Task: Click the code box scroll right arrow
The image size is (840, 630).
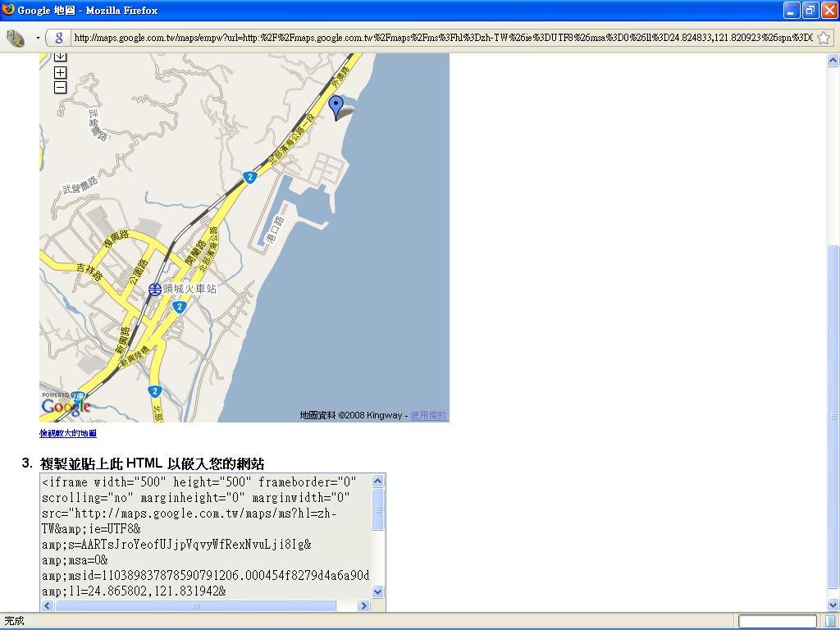Action: pyautogui.click(x=363, y=606)
